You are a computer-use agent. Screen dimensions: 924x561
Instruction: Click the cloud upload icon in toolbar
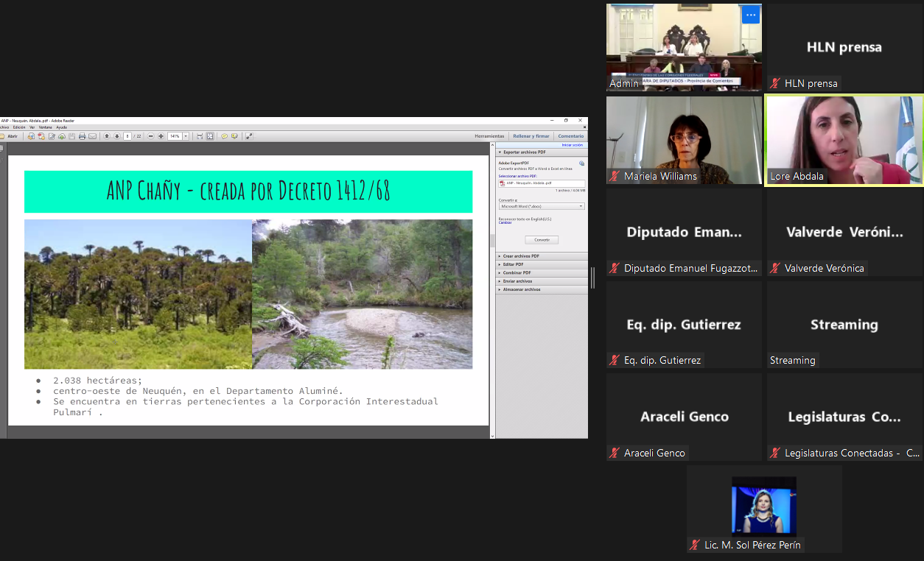pyautogui.click(x=62, y=136)
